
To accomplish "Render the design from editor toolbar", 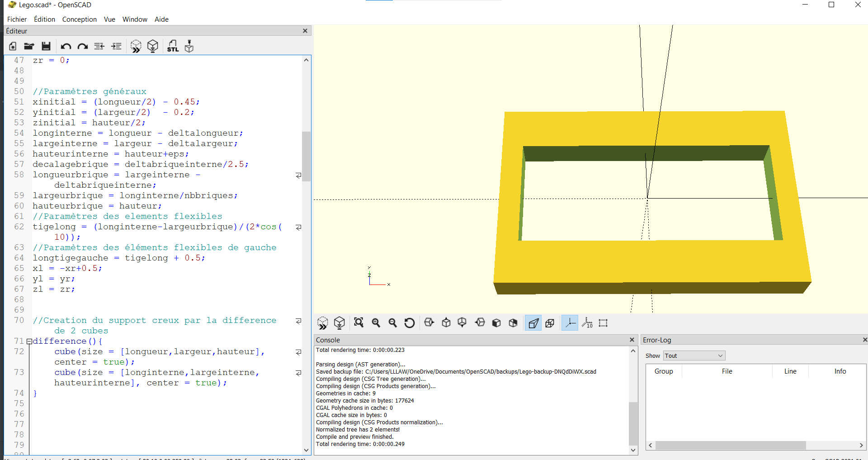I will click(x=153, y=46).
